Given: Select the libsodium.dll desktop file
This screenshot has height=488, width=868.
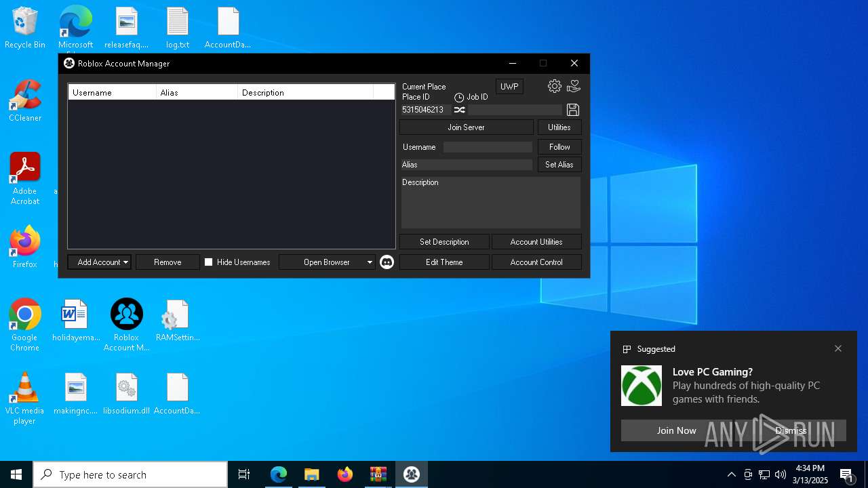Looking at the screenshot, I should [x=127, y=394].
